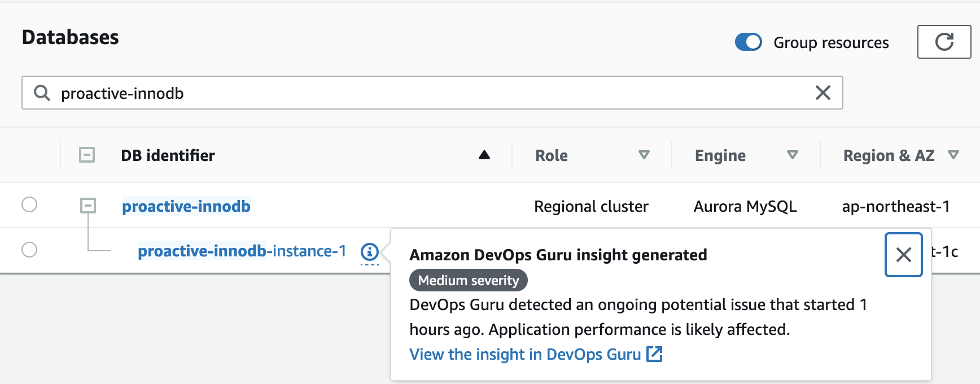This screenshot has height=384, width=980.
Task: View the insight in DevOps Guru
Action: tap(525, 355)
